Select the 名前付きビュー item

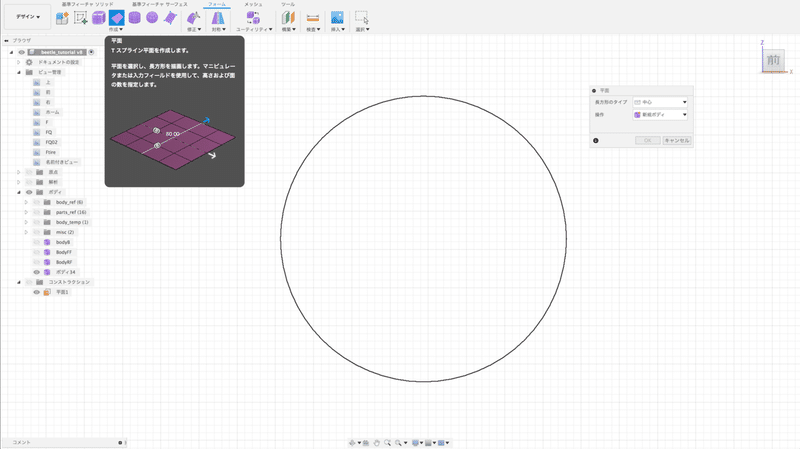(x=62, y=162)
